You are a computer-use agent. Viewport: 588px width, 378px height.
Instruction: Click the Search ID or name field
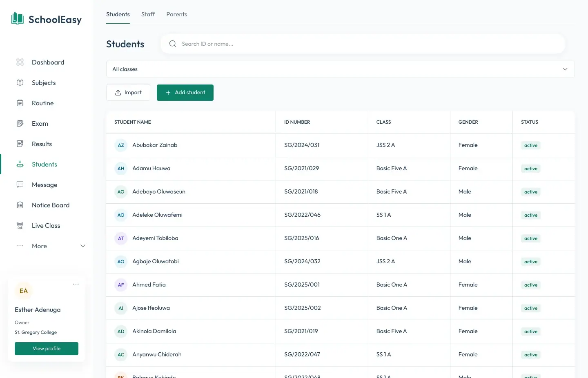[x=363, y=44]
